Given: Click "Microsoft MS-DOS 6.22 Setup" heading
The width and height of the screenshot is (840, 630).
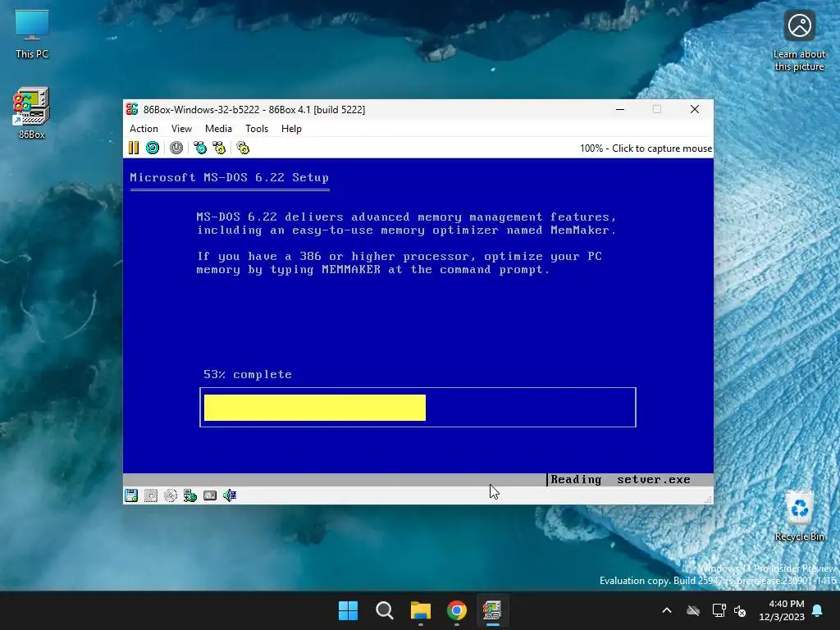Looking at the screenshot, I should click(230, 177).
